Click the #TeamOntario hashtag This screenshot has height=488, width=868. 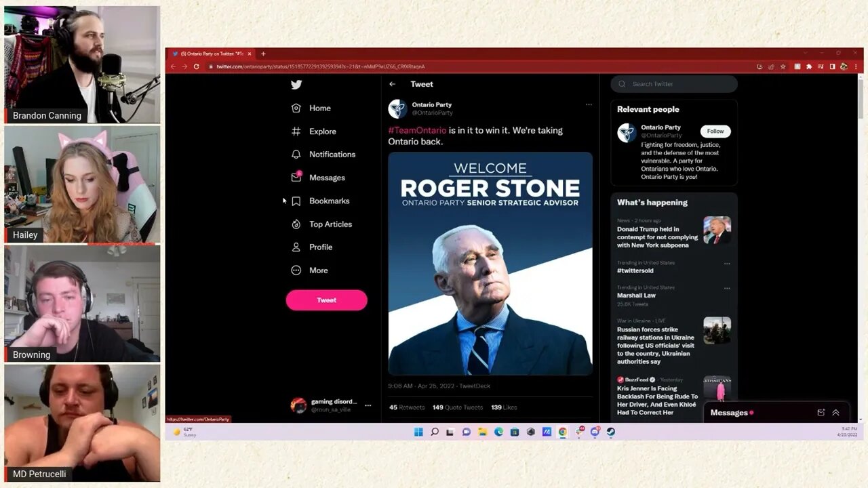(x=417, y=130)
